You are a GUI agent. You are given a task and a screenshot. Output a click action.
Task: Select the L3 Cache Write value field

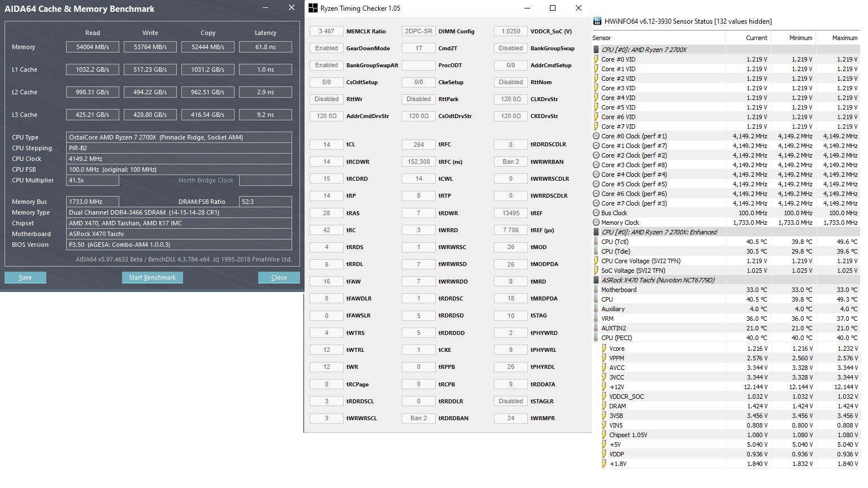150,115
